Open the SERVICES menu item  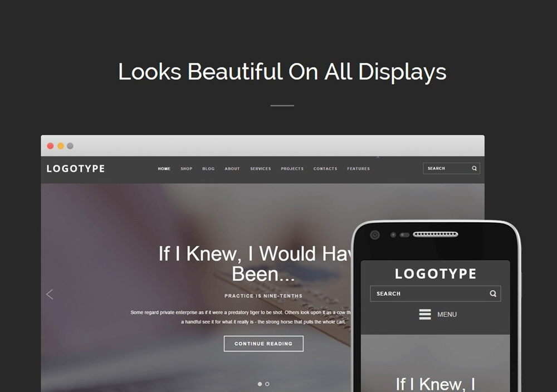(x=260, y=169)
